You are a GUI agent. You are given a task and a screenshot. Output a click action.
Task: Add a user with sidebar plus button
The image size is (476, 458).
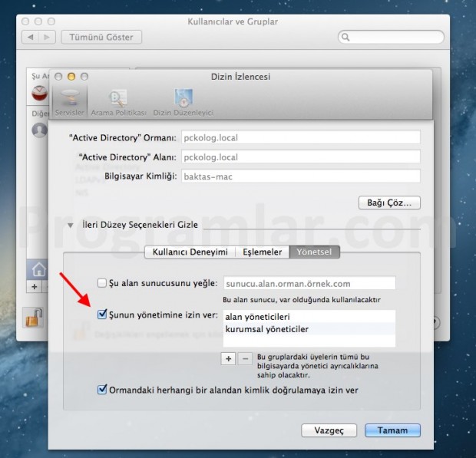35,286
